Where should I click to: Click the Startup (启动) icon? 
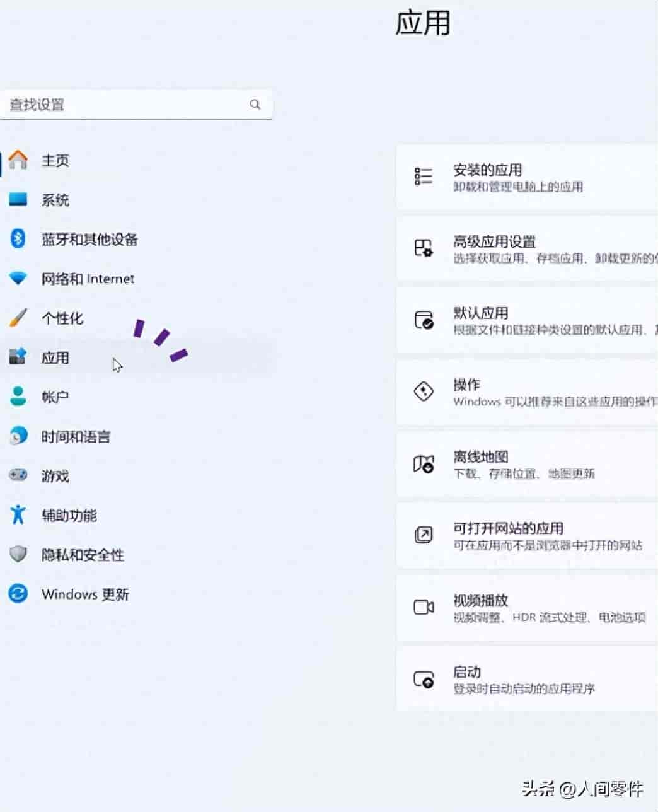(424, 679)
